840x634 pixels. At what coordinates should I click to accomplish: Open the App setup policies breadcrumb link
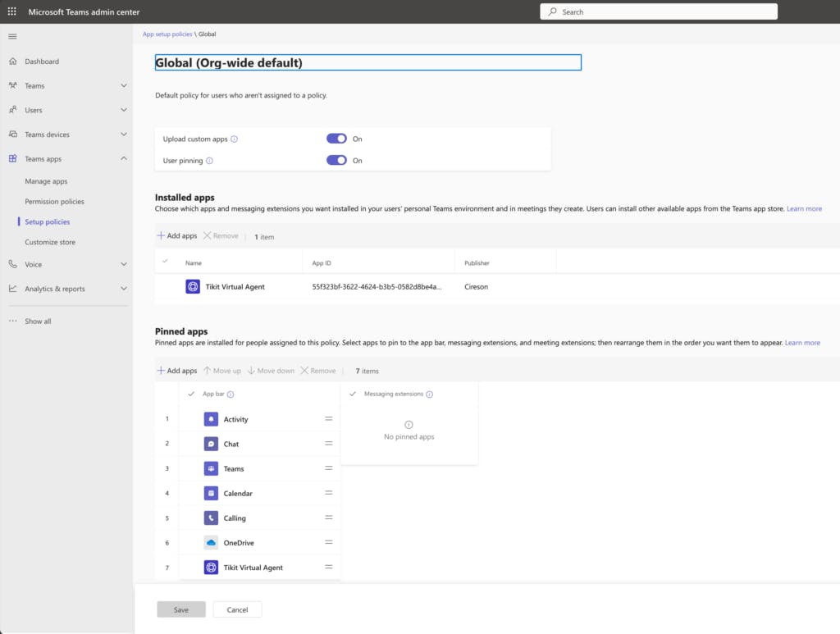point(167,34)
